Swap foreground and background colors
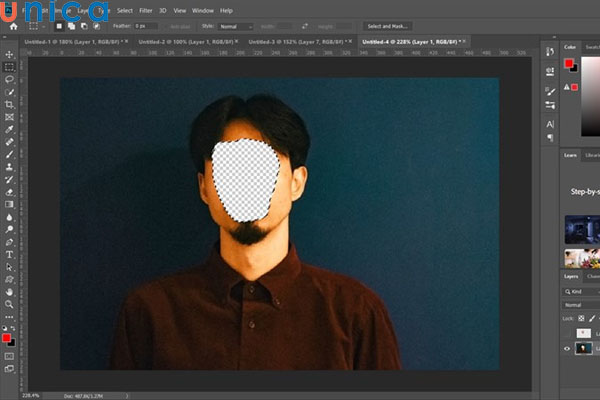600x400 pixels. [13, 328]
